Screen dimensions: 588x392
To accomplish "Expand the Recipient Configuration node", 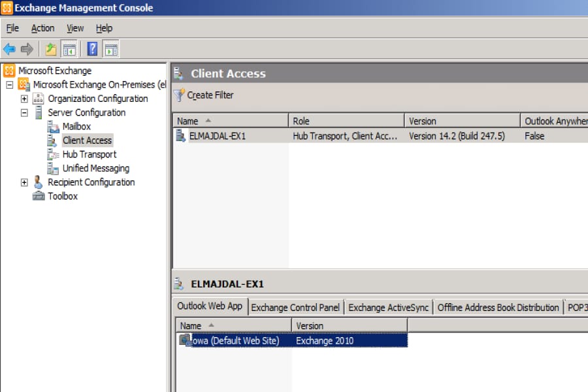I will [x=24, y=182].
